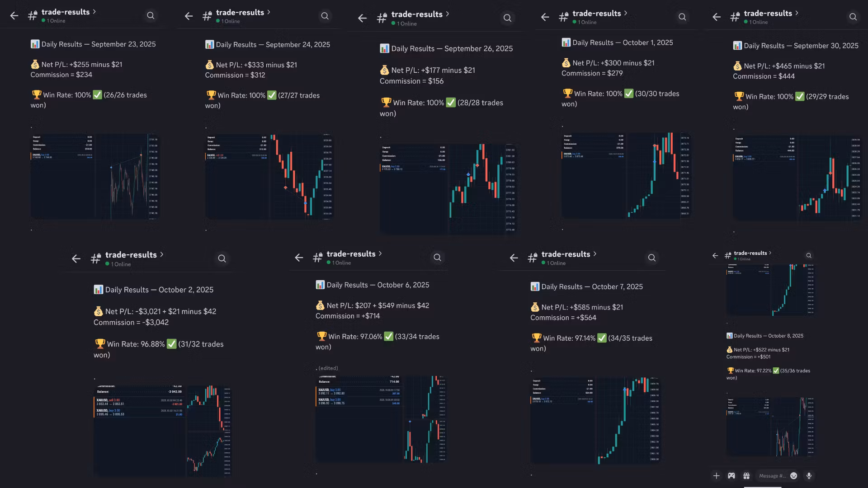The width and height of the screenshot is (868, 488).
Task: Click search icon above September 23 results
Action: tap(151, 16)
